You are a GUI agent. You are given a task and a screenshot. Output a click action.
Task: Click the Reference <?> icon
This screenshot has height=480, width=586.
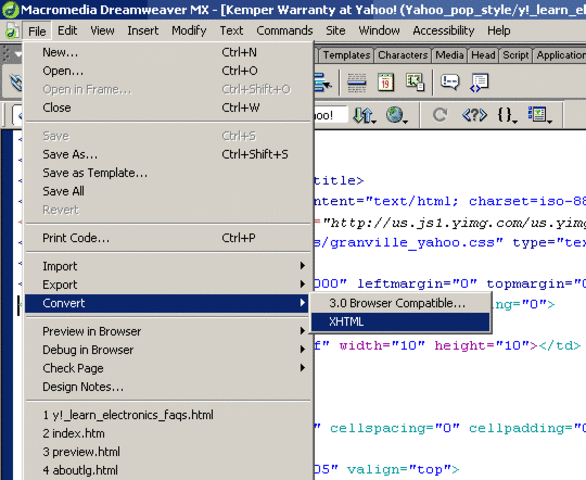[x=474, y=115]
